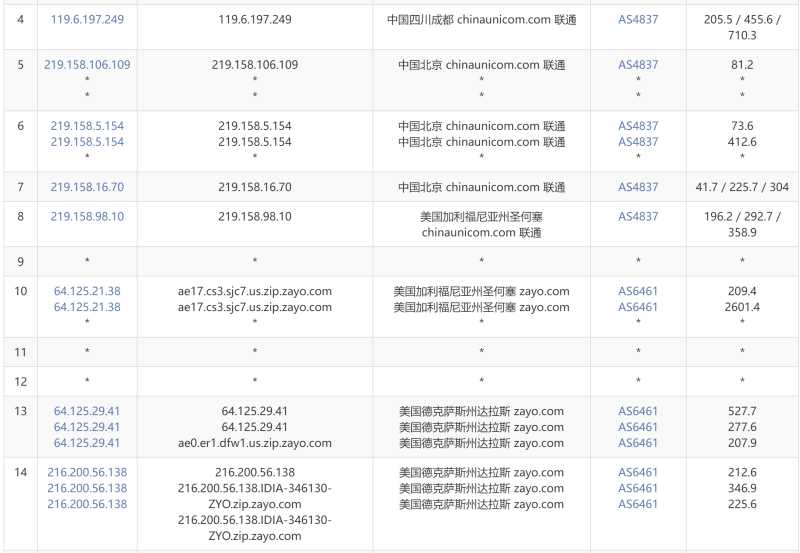Open first blue 64.125.21.38 link in hop 10
The image size is (800, 553).
(x=87, y=291)
